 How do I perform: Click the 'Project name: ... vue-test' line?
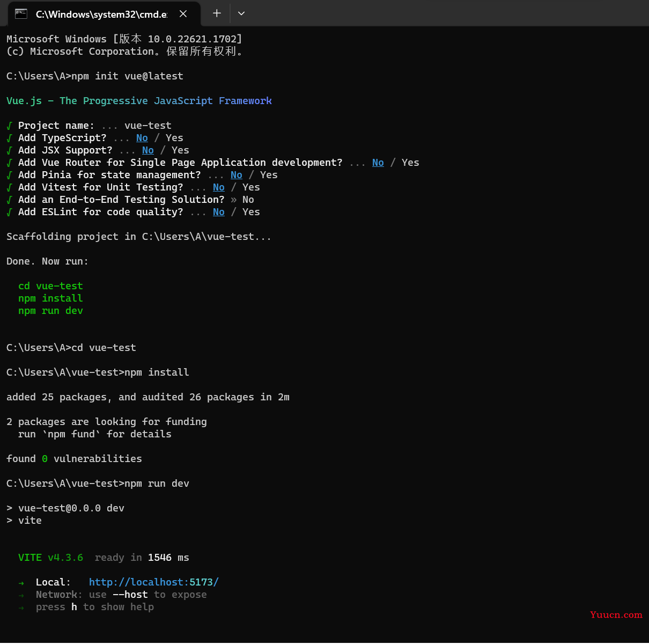(89, 126)
